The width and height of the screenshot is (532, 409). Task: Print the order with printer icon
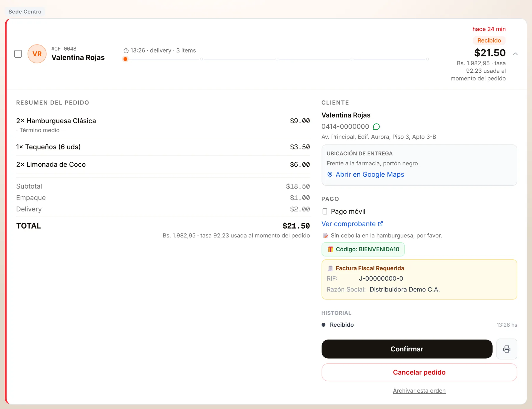point(507,349)
